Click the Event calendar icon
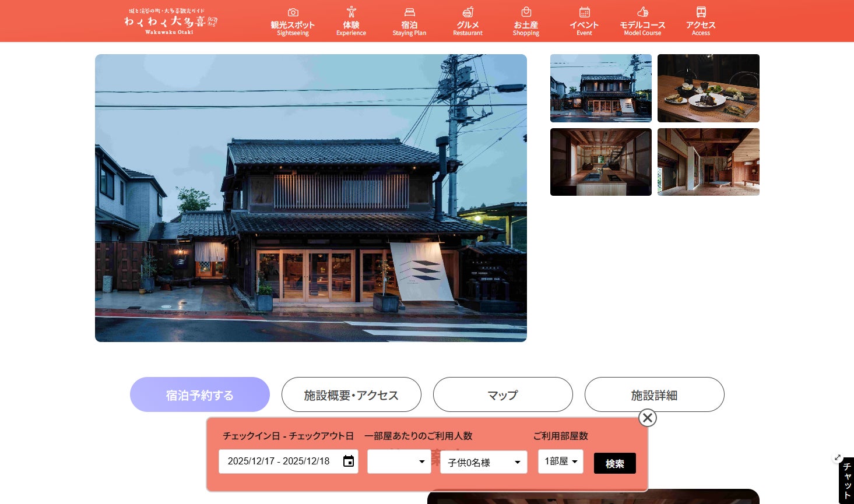The image size is (854, 504). (x=584, y=12)
